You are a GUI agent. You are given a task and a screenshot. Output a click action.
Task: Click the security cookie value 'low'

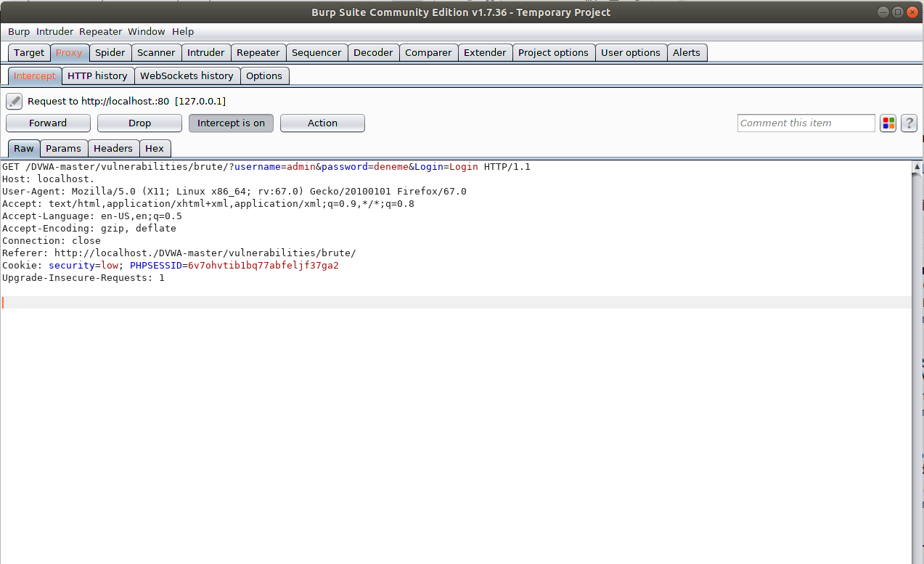(110, 266)
